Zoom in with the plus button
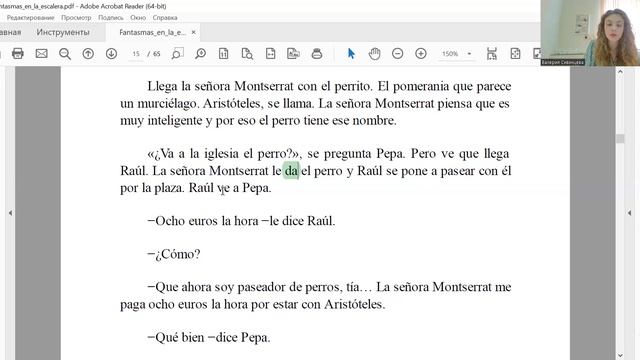This screenshot has width=640, height=360. tap(421, 53)
